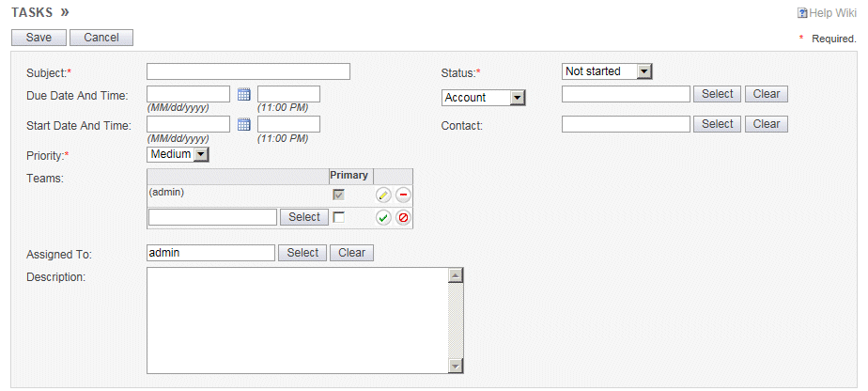Image resolution: width=868 pixels, height=391 pixels.
Task: Click red cancel circle icon in Teams
Action: point(403,217)
